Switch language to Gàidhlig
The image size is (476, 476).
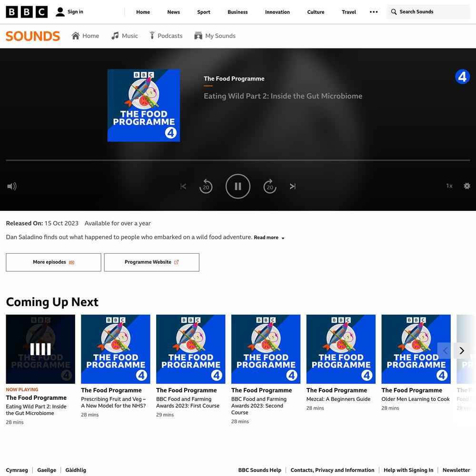[76, 470]
